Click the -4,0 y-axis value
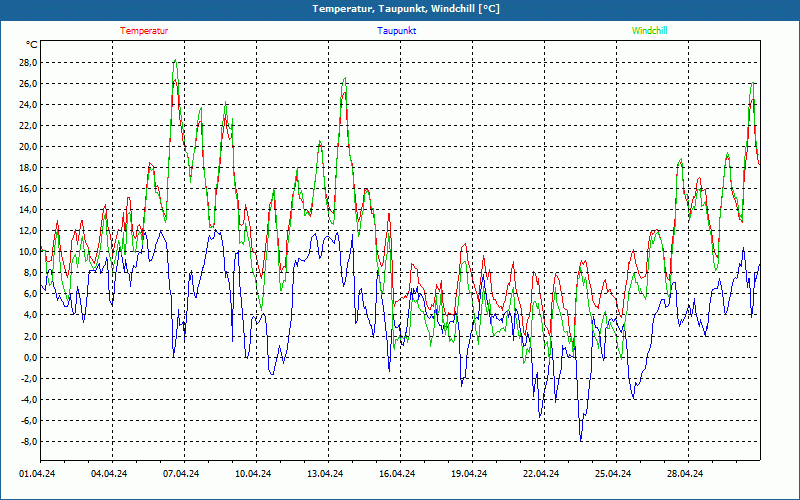Screen dimensions: 800x500 pyautogui.click(x=29, y=399)
